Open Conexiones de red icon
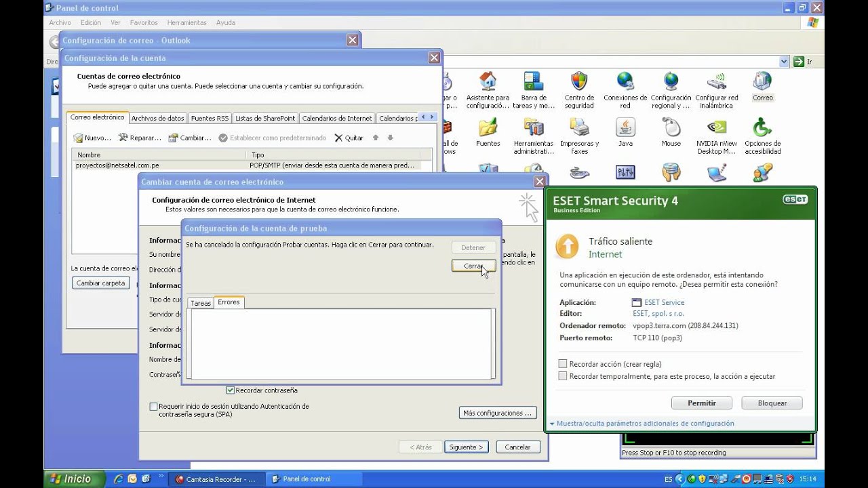This screenshot has width=868, height=488. click(625, 89)
